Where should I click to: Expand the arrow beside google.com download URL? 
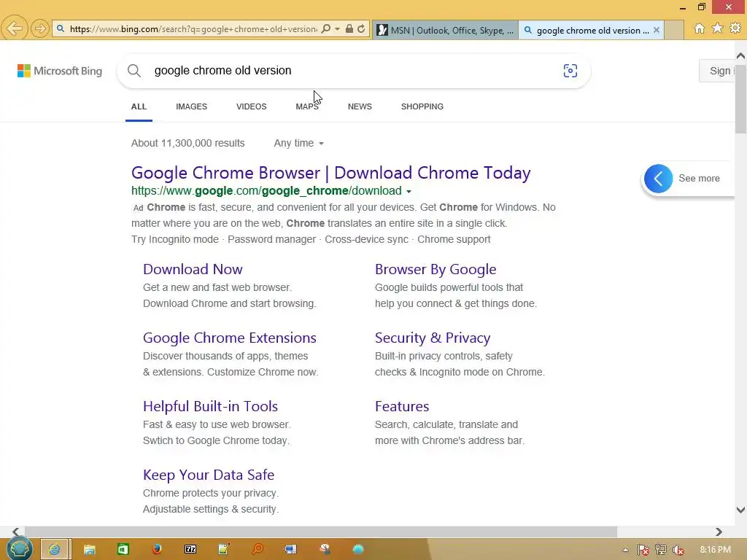(409, 192)
